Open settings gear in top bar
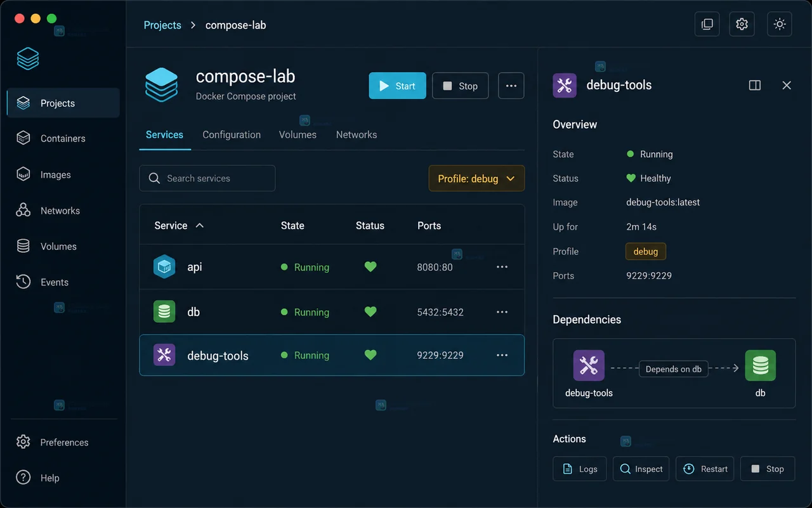 pos(742,24)
